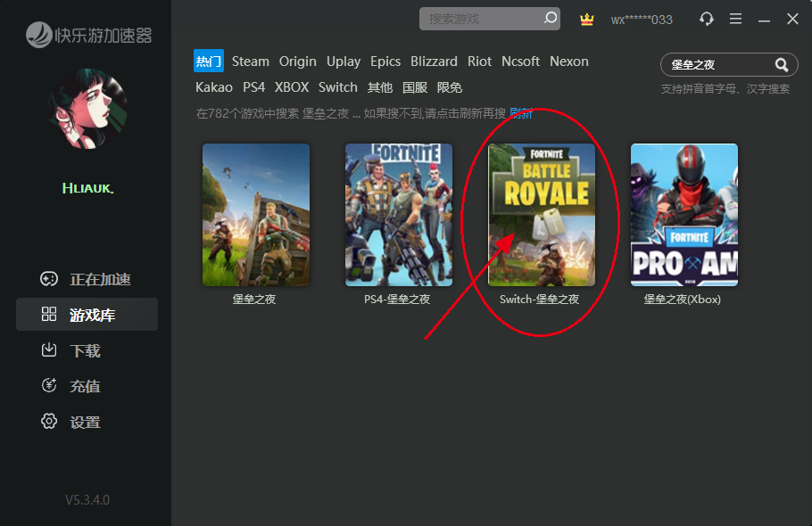812x526 pixels.
Task: Open the 下载 sidebar item
Action: (87, 350)
